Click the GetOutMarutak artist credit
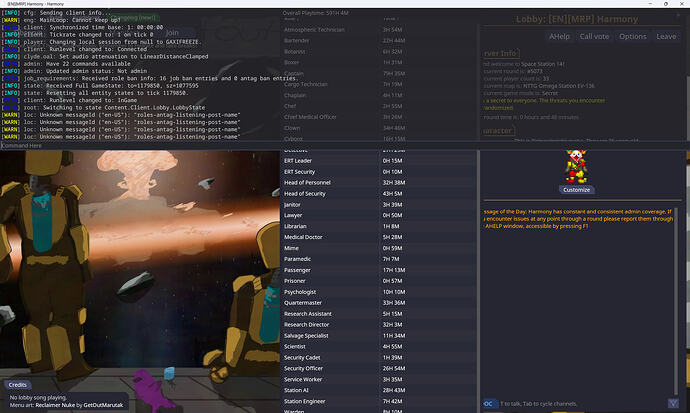Screen dimensions: 690x413 (x=103, y=405)
